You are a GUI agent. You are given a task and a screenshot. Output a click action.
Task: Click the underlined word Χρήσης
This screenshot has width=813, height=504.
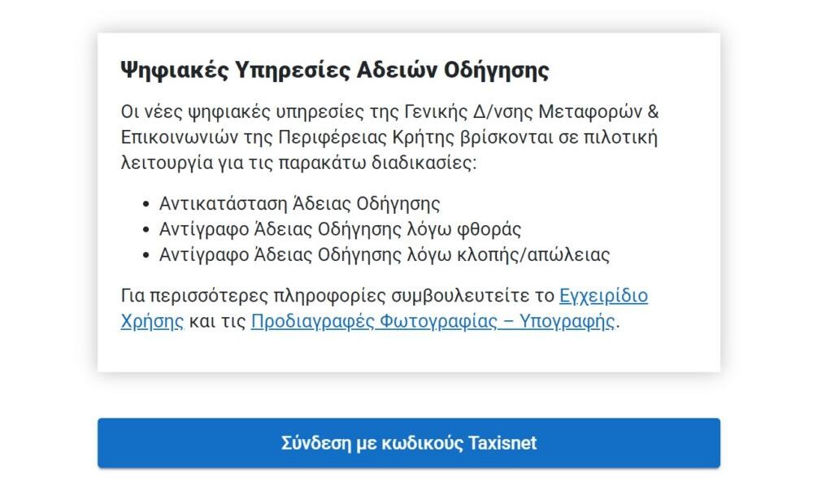pyautogui.click(x=150, y=321)
